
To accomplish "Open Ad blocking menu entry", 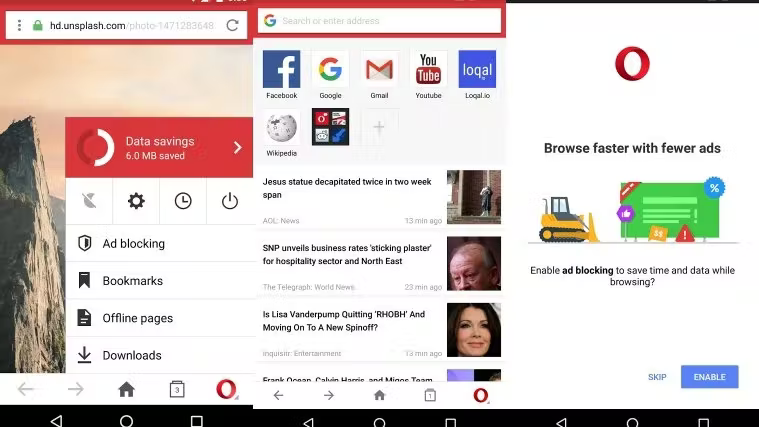I will pyautogui.click(x=159, y=244).
